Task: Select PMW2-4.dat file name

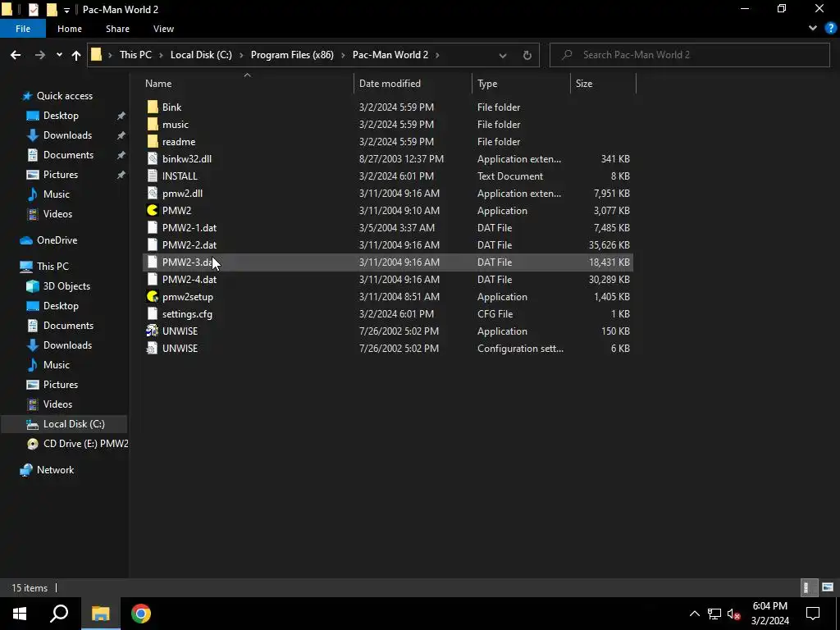Action: coord(189,280)
